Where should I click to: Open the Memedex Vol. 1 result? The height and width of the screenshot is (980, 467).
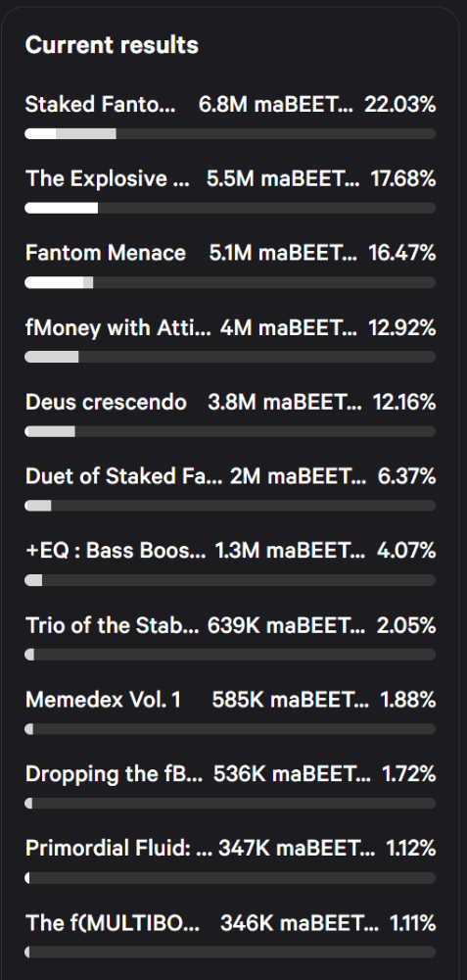pos(104,700)
